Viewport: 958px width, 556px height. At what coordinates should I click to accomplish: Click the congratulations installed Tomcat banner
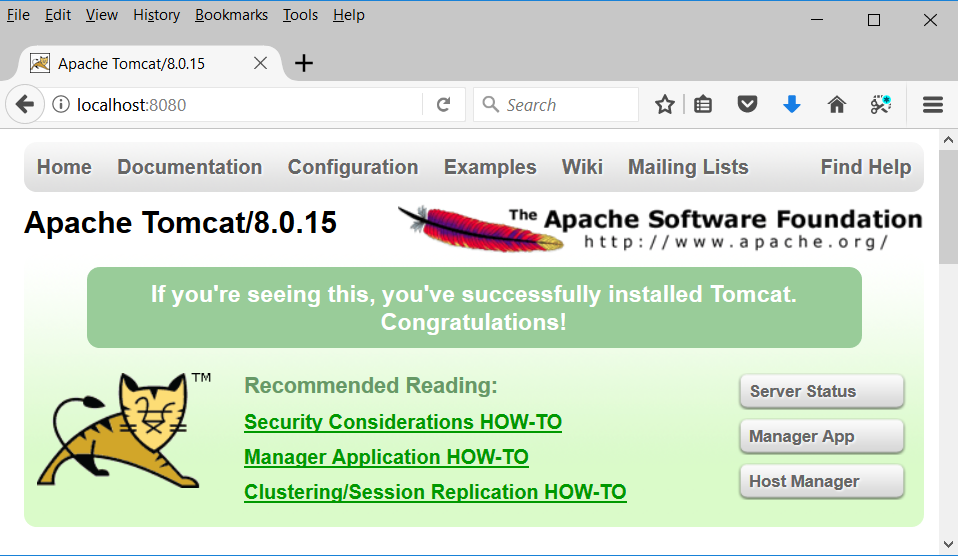pyautogui.click(x=474, y=307)
